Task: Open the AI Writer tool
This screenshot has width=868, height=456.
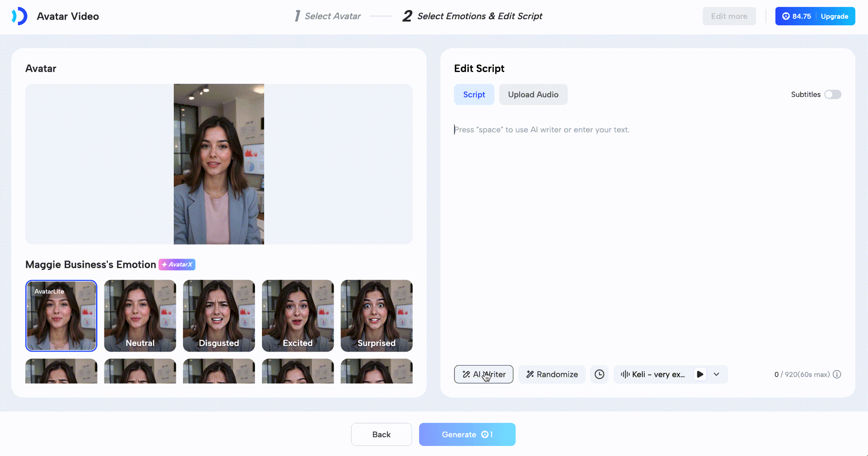Action: click(x=483, y=374)
